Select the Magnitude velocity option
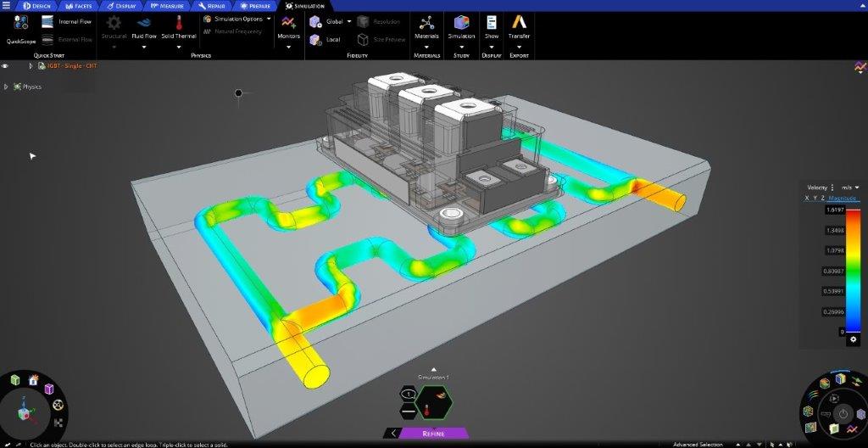 (x=842, y=198)
